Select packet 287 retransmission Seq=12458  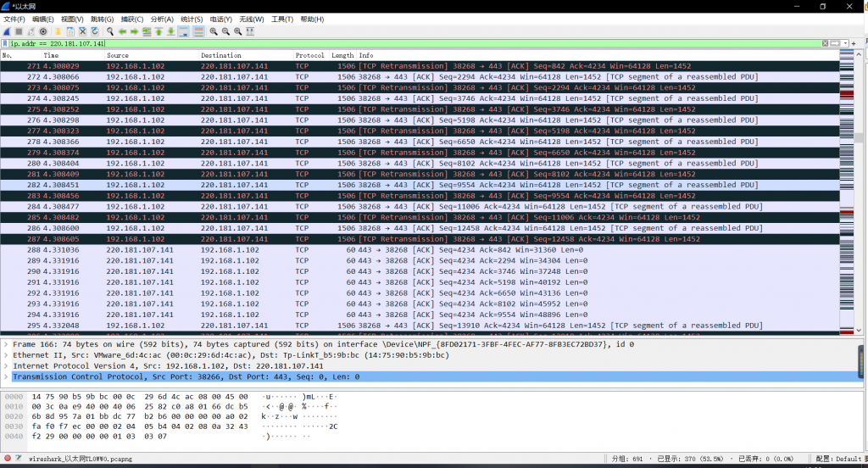[420, 239]
